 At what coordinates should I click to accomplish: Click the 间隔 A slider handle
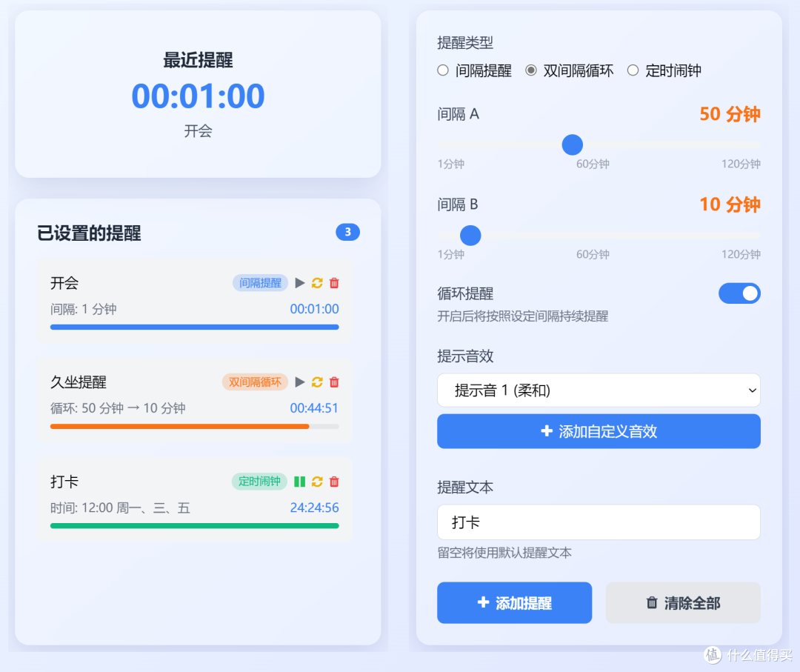(x=573, y=145)
